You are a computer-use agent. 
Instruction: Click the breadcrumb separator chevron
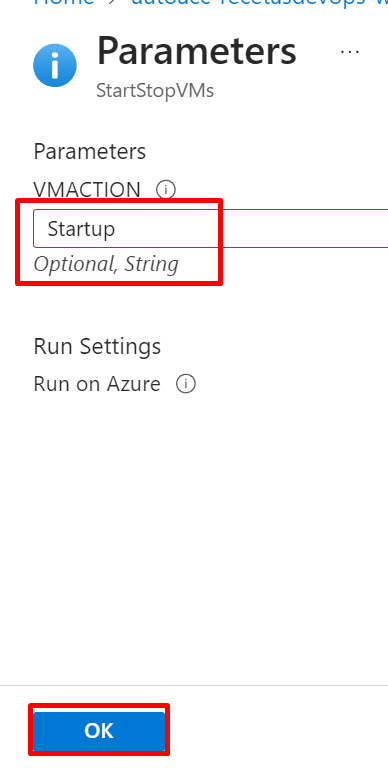pos(112,2)
